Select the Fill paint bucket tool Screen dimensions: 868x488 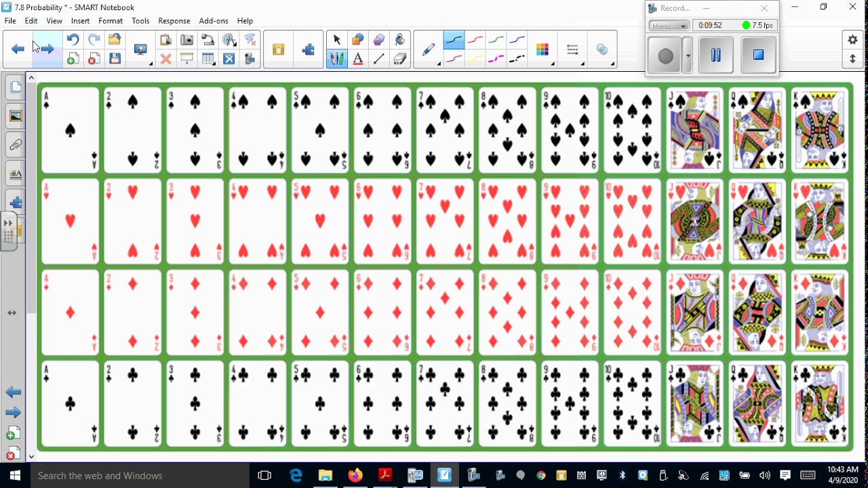(x=400, y=40)
